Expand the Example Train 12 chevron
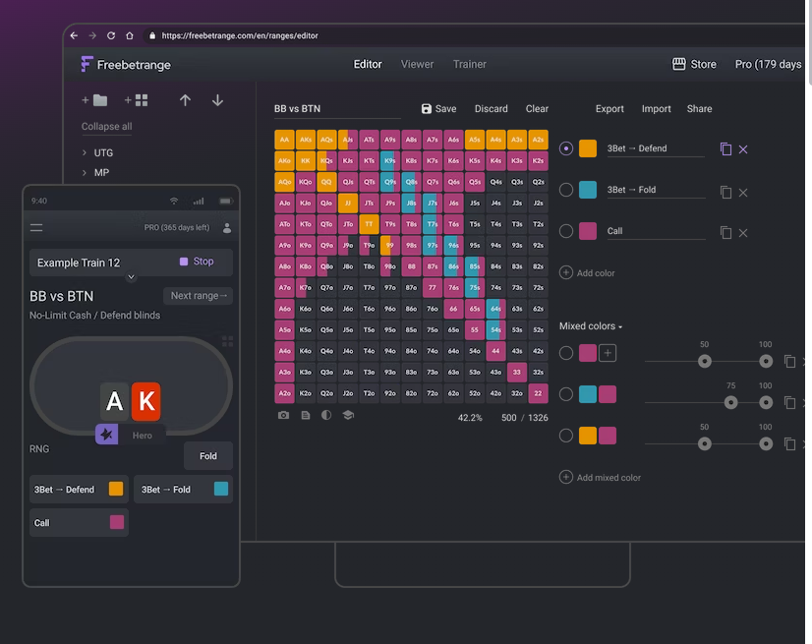The height and width of the screenshot is (644, 812). pyautogui.click(x=131, y=277)
